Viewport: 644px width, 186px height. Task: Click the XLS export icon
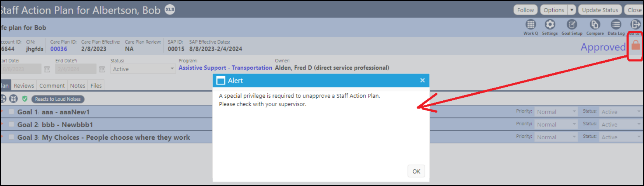pos(170,9)
